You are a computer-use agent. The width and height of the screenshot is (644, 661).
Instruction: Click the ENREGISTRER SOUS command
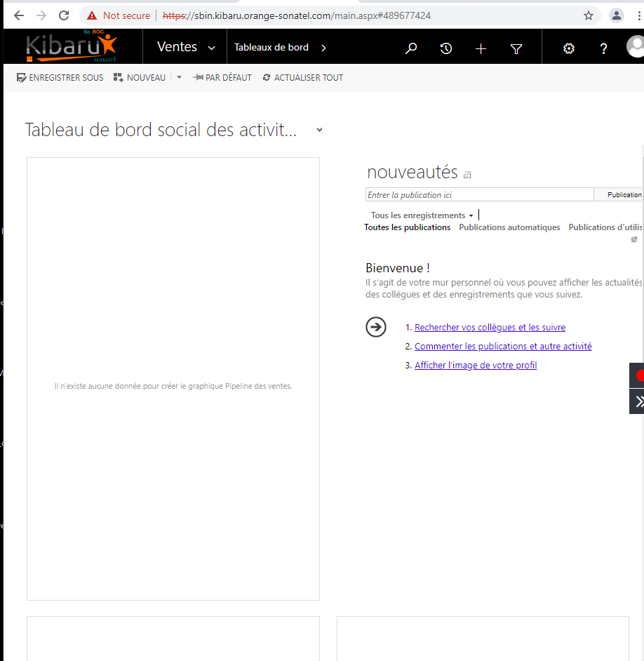(60, 78)
